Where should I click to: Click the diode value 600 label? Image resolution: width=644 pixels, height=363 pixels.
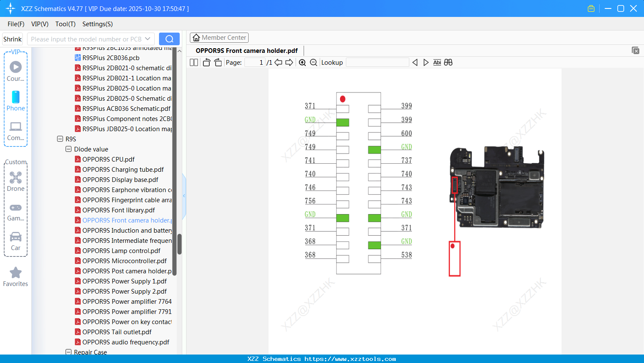click(x=406, y=133)
